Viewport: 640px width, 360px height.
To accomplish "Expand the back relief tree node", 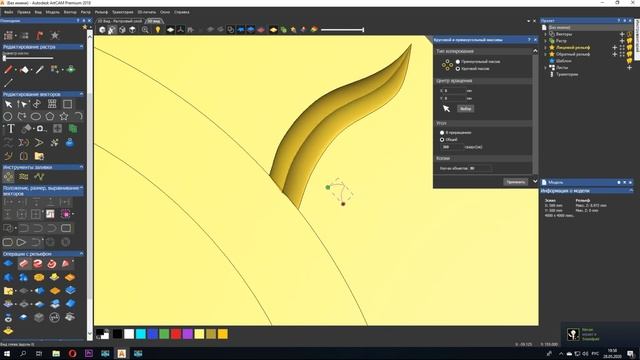I will point(546,54).
